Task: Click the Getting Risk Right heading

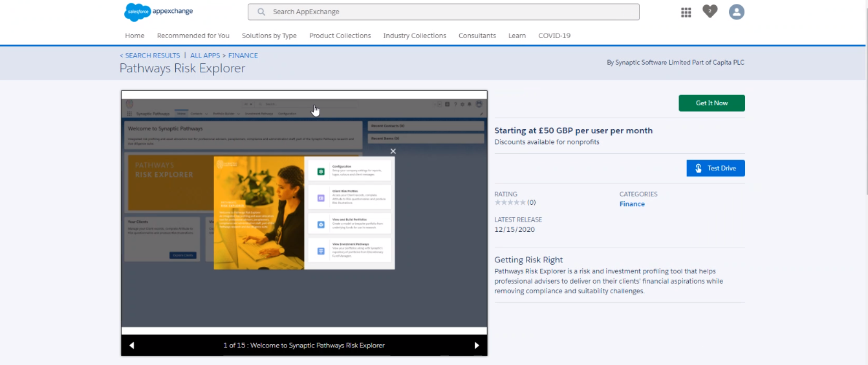Action: point(528,260)
